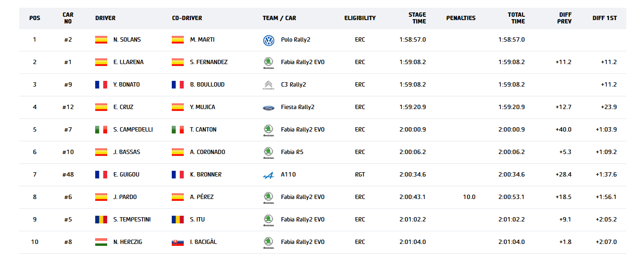
Task: Click the Volkswagen logo beside Polo Rally2
Action: (268, 40)
